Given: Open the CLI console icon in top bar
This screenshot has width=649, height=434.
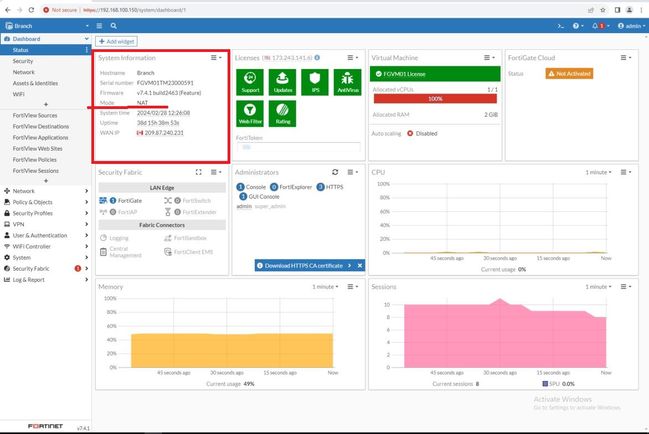Looking at the screenshot, I should 560,26.
